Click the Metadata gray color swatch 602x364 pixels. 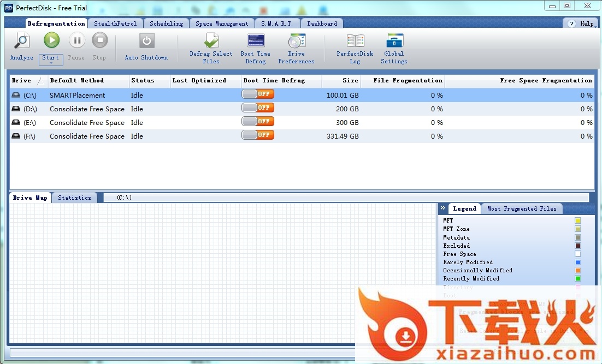point(578,237)
